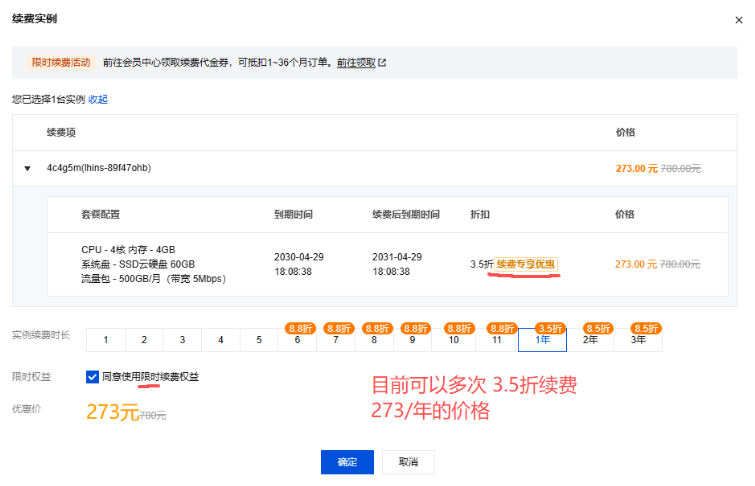This screenshot has width=755, height=486.
Task: Click external link icon beside 前往领取
Action: pyautogui.click(x=382, y=62)
